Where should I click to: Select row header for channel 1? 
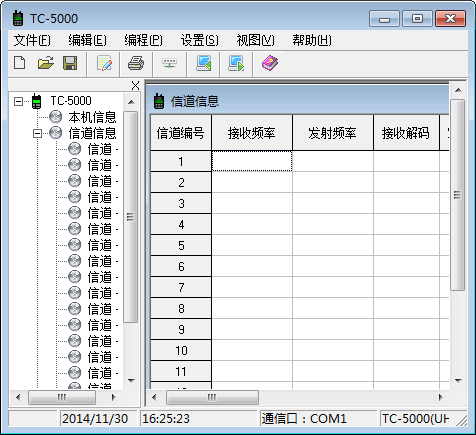(181, 161)
